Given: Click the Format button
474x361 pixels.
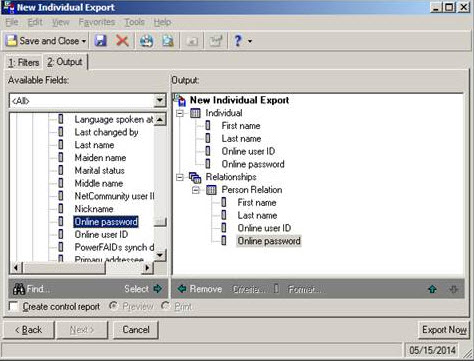Looking at the screenshot, I should point(304,289).
